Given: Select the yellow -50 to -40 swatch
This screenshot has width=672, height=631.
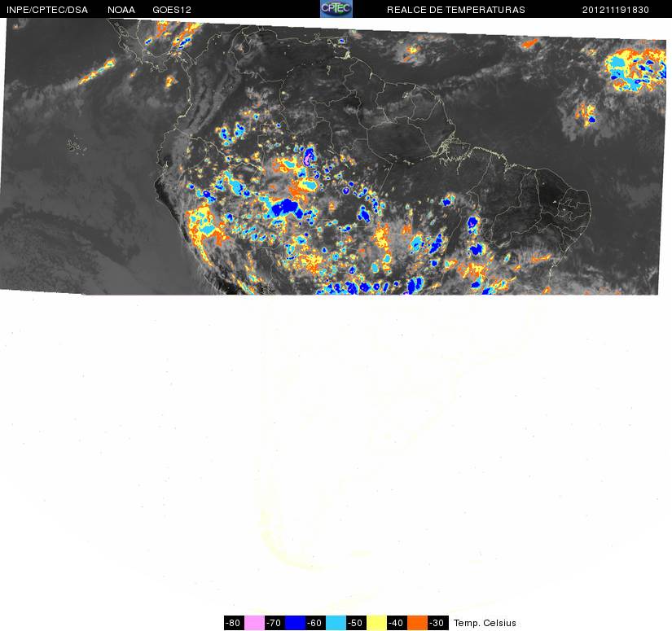Looking at the screenshot, I should pos(376,623).
